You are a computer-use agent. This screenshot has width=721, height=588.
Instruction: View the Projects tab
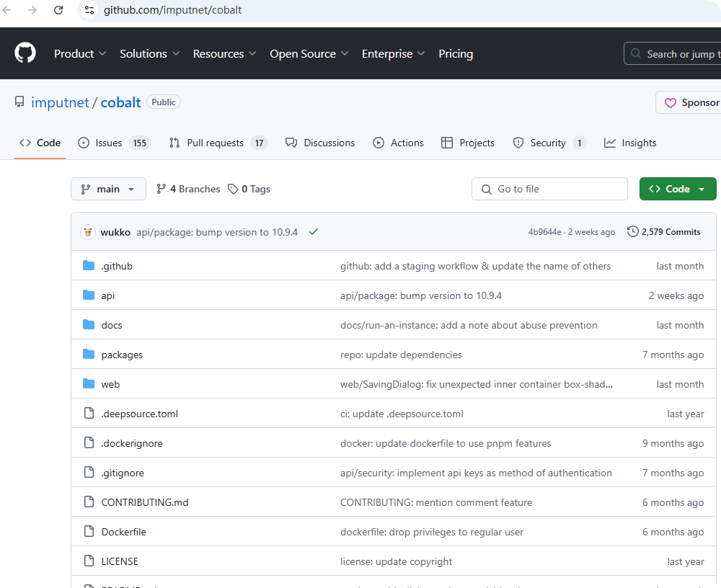[x=468, y=143]
